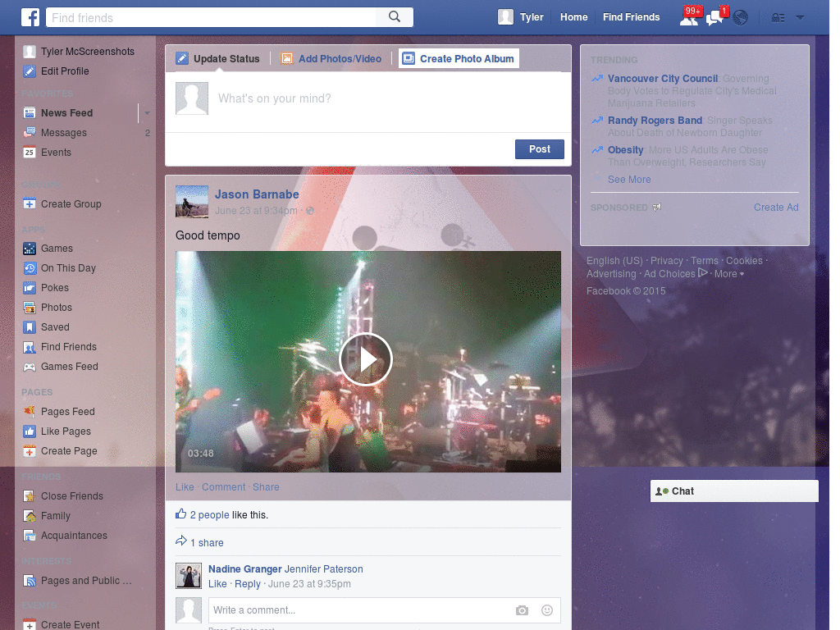View 1 share link
Viewport: 840px width, 630px height.
click(x=207, y=543)
